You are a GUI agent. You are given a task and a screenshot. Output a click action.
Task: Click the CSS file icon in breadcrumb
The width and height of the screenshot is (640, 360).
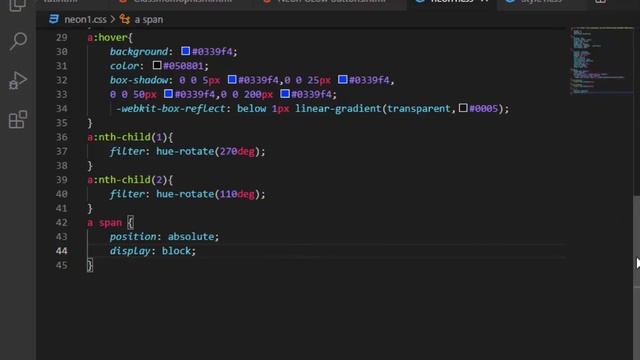tap(54, 19)
